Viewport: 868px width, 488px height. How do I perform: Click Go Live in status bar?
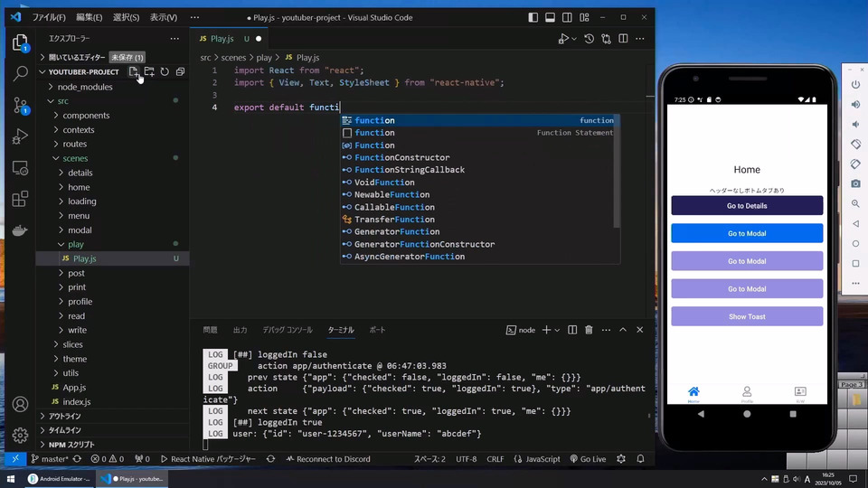click(x=588, y=459)
